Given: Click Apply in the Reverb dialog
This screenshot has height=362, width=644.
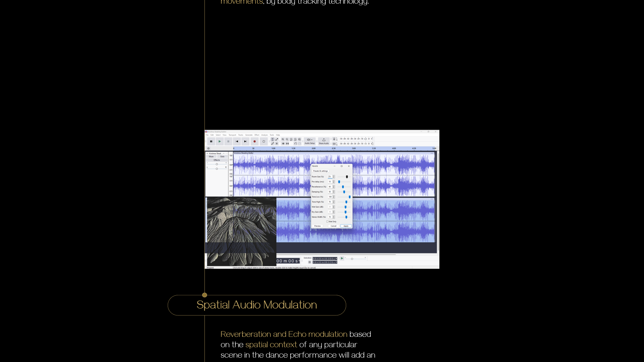Looking at the screenshot, I should (x=346, y=226).
